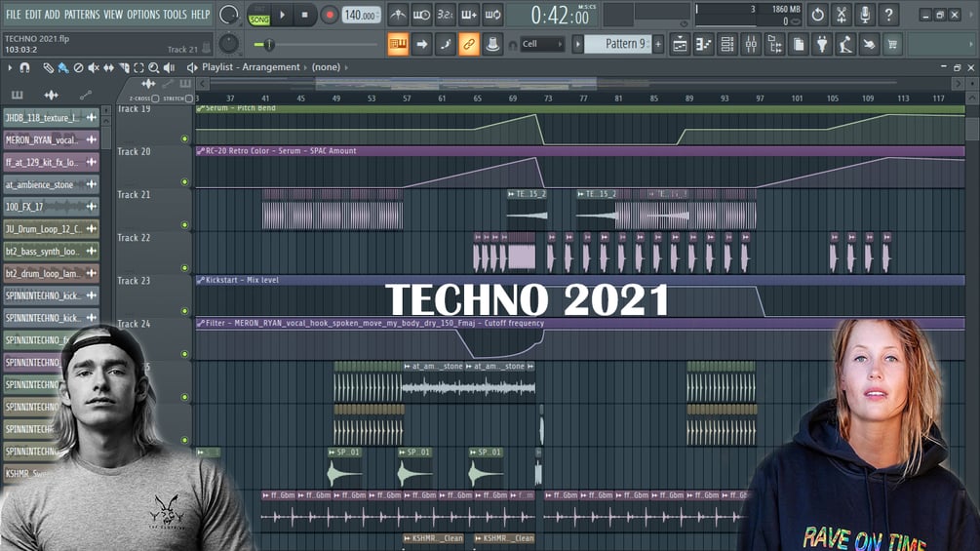Select the Zoom magnifier tool
This screenshot has width=980, height=551.
click(x=154, y=67)
